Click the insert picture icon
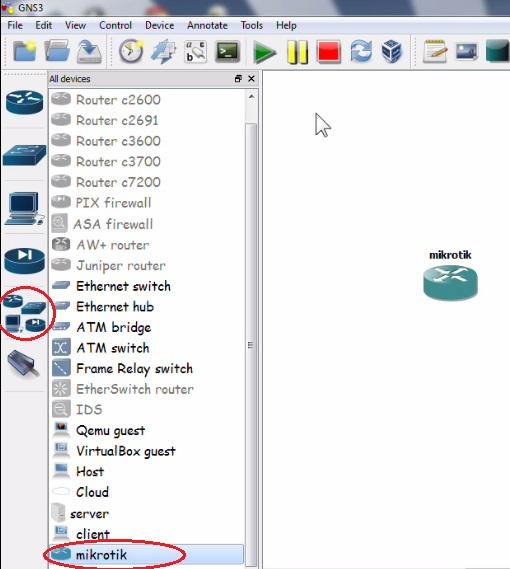This screenshot has width=510, height=569. pos(467,52)
